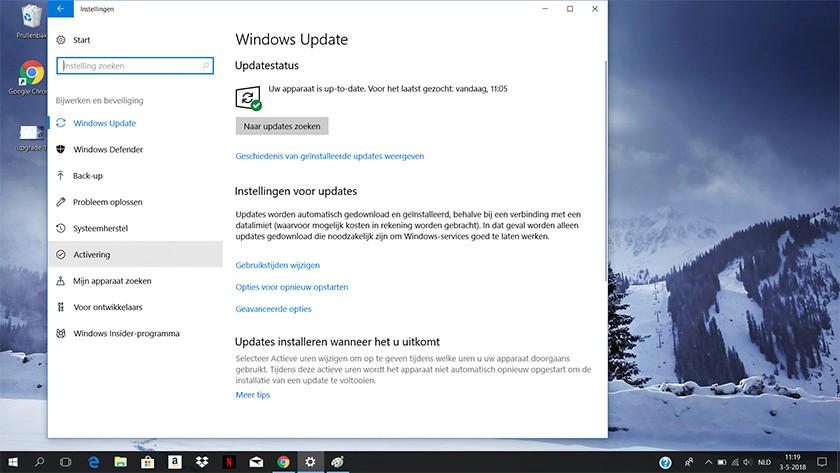Launch Microsoft Edge from the taskbar

93,462
